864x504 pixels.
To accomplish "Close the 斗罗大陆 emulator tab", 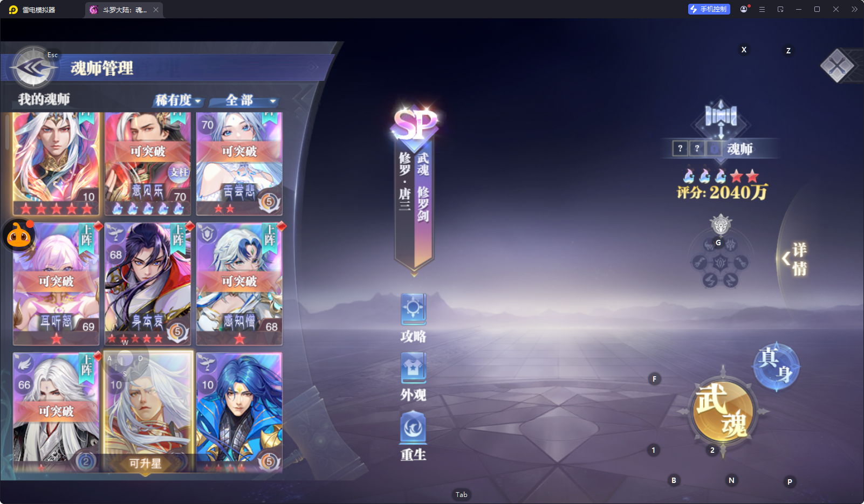I will tap(156, 10).
